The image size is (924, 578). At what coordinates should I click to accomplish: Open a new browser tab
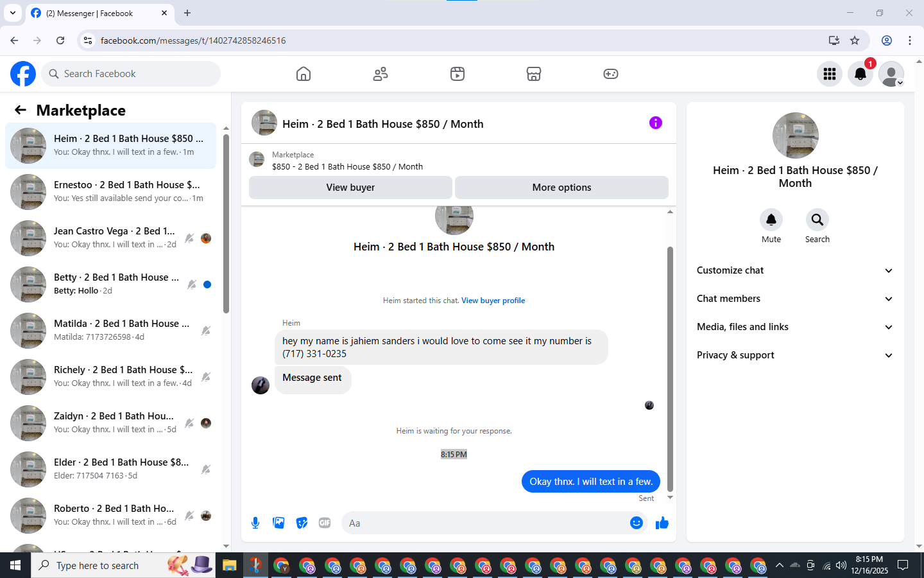187,13
